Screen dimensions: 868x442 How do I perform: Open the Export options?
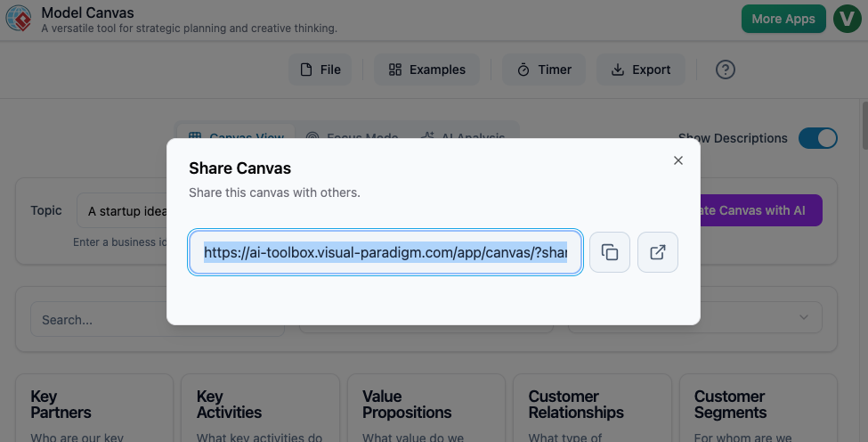coord(640,70)
